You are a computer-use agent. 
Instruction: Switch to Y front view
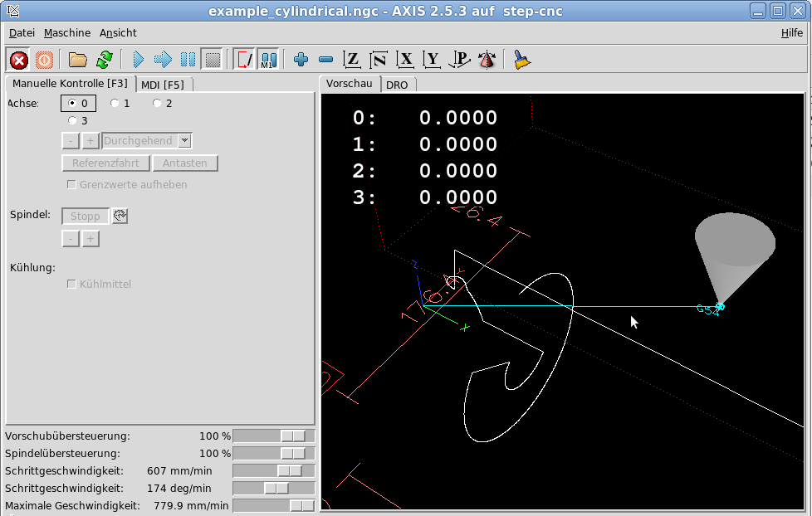tap(432, 60)
